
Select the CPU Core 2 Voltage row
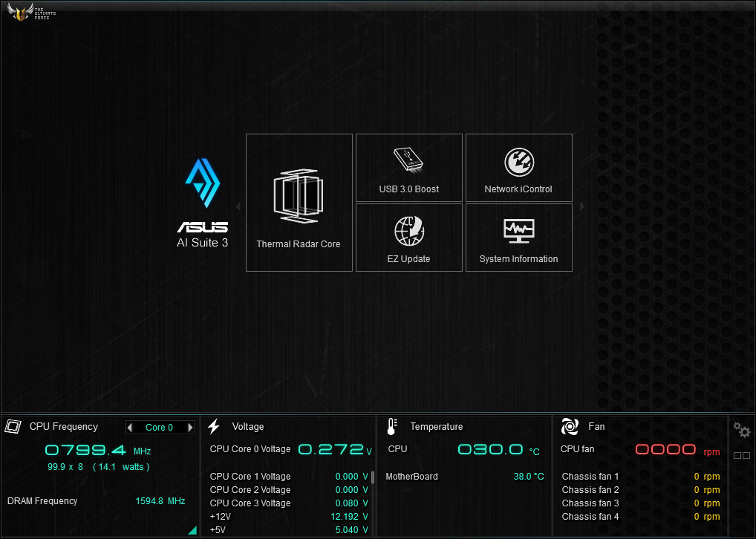click(289, 490)
